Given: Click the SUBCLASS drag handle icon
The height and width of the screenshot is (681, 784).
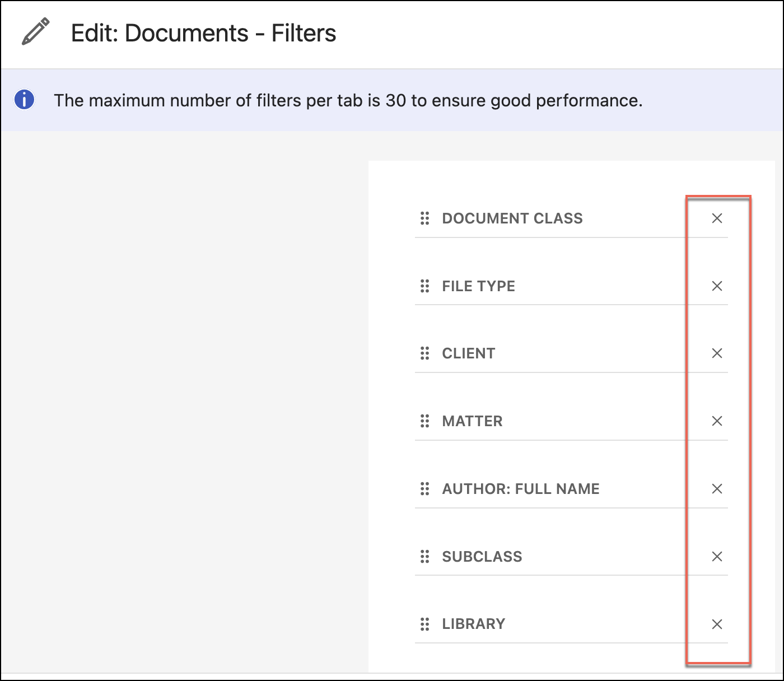Looking at the screenshot, I should click(x=425, y=557).
